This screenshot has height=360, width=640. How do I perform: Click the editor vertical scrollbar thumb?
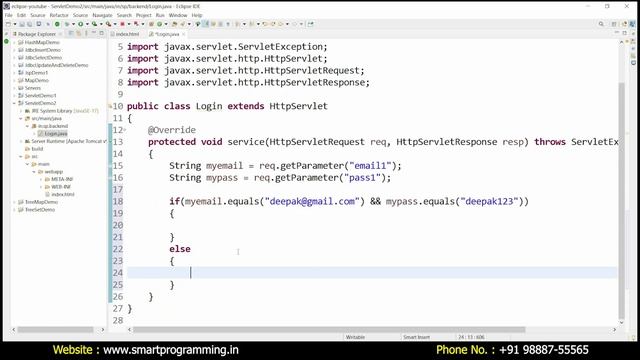point(622,200)
